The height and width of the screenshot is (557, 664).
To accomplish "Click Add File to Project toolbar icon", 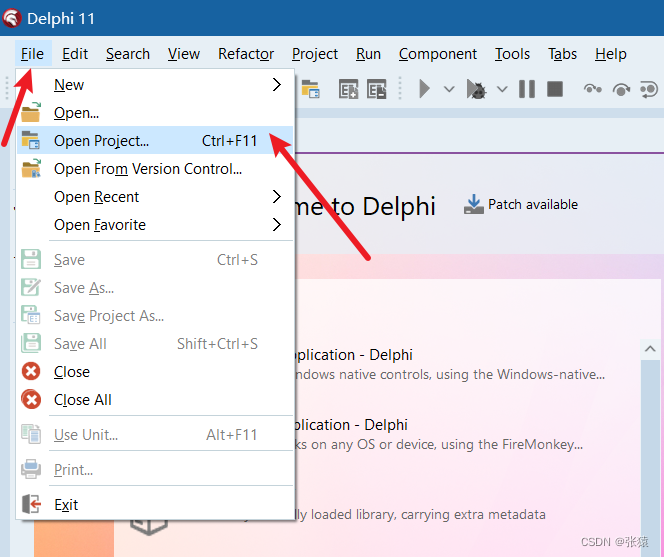I will click(x=349, y=89).
